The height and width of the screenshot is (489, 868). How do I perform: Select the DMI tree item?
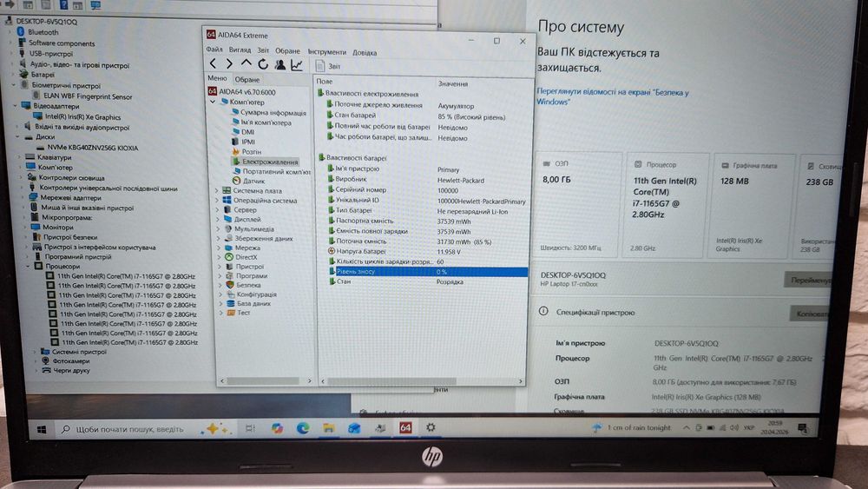point(243,132)
